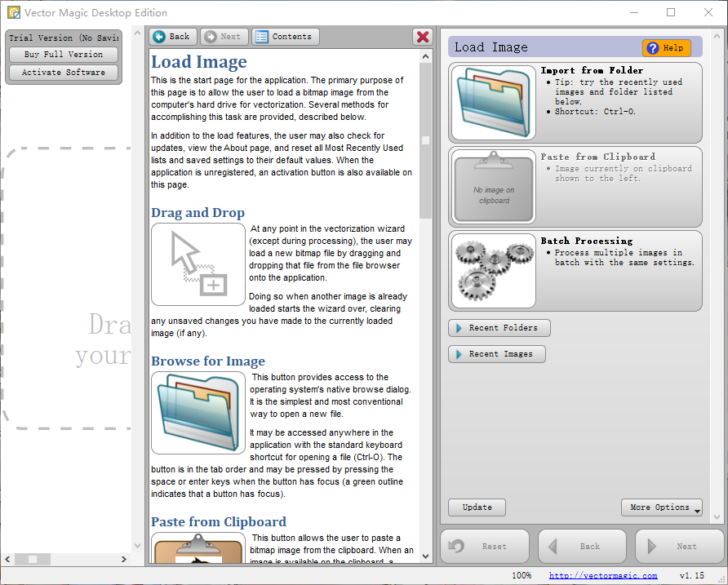728x585 pixels.
Task: Click the Browse for Image help heading
Action: 208,361
